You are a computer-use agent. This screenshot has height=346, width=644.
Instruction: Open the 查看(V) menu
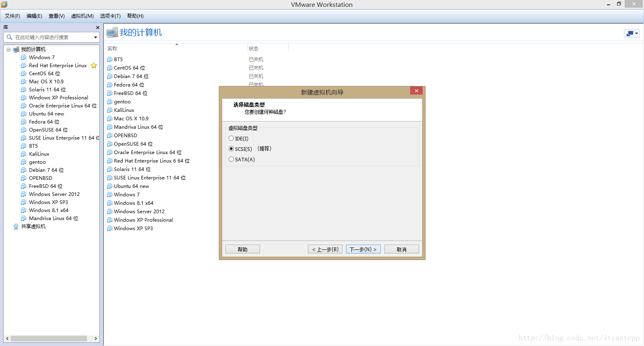click(57, 16)
